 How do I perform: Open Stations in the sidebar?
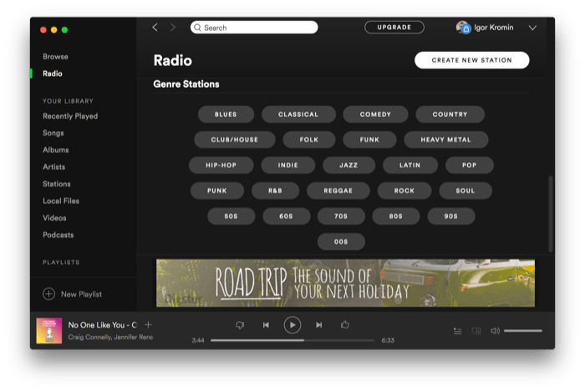(x=56, y=184)
